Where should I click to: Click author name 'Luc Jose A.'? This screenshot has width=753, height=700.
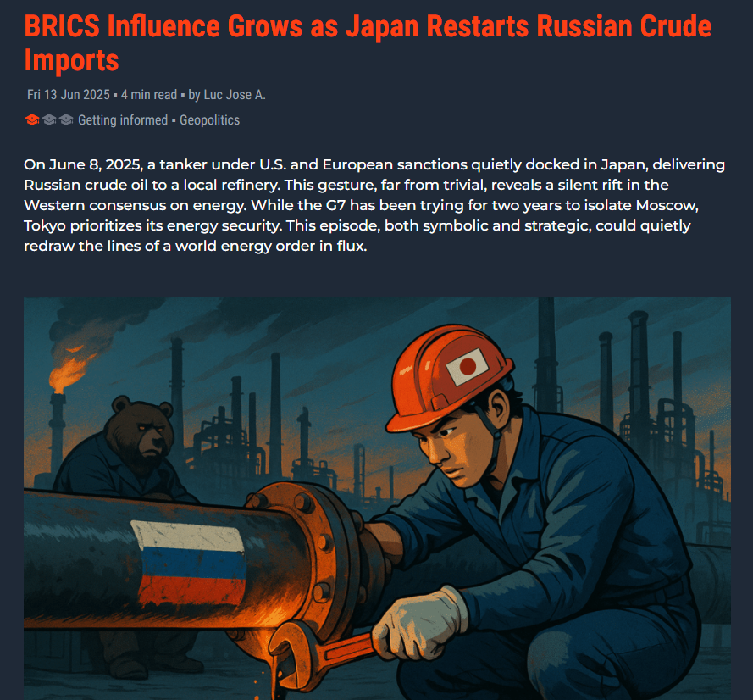[x=235, y=95]
